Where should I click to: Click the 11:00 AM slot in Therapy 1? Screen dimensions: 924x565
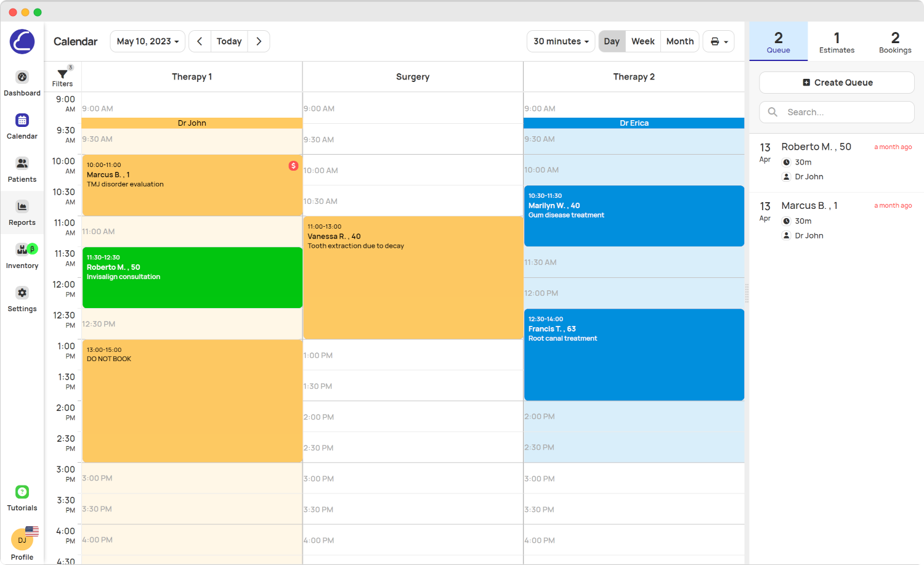[192, 232]
